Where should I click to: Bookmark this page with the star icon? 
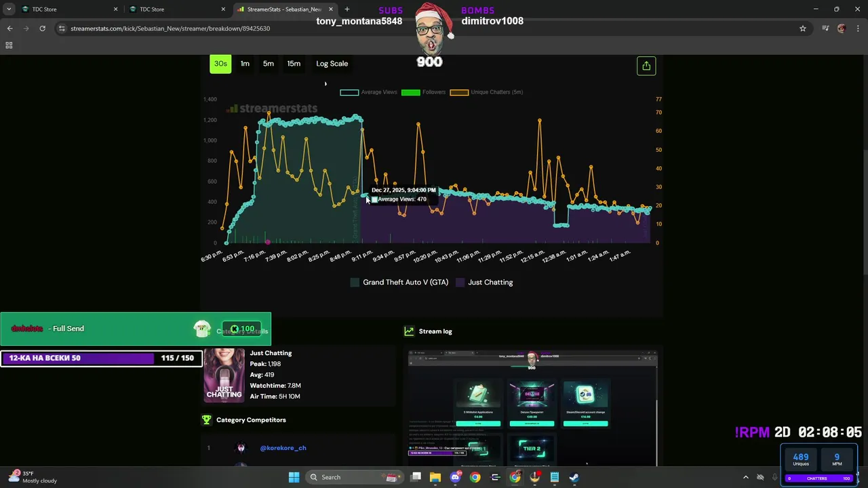[x=803, y=28]
